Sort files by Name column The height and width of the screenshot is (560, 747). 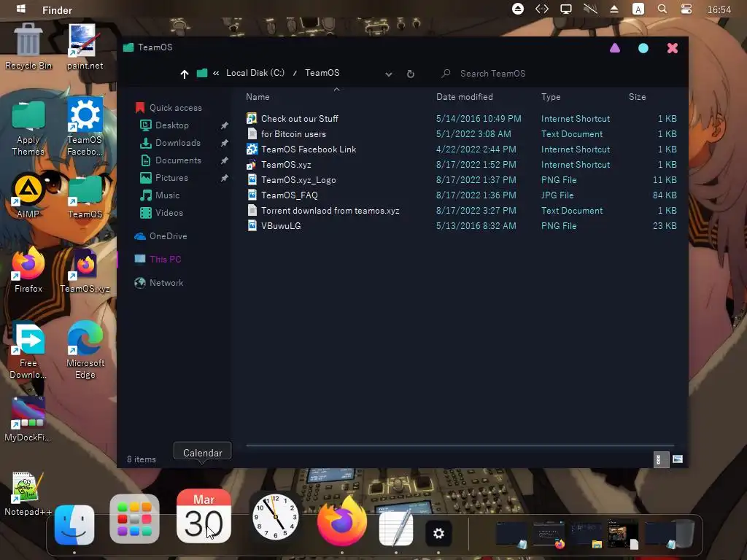click(258, 97)
